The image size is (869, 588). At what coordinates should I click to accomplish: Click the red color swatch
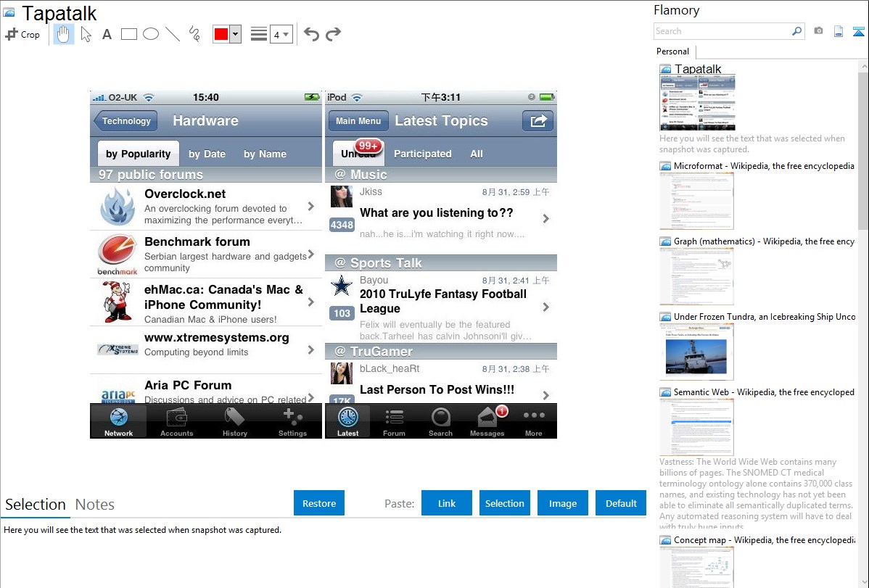pyautogui.click(x=221, y=34)
